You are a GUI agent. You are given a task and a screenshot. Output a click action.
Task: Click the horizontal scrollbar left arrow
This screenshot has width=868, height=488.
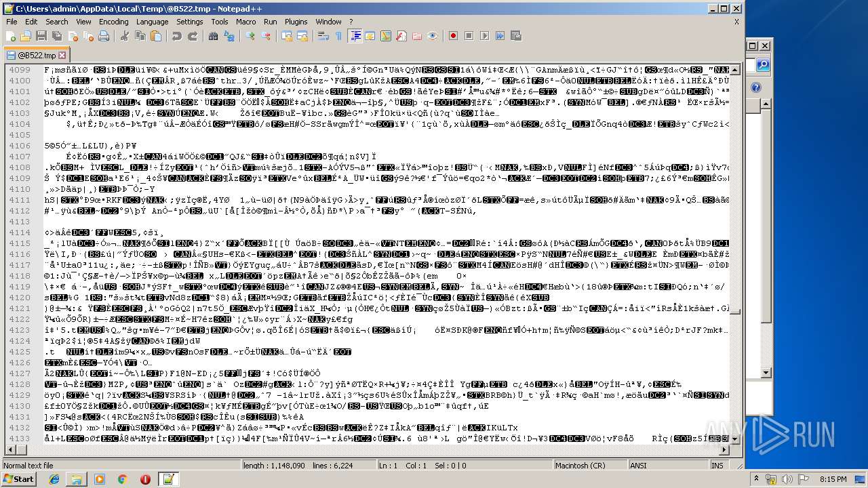pos(9,449)
